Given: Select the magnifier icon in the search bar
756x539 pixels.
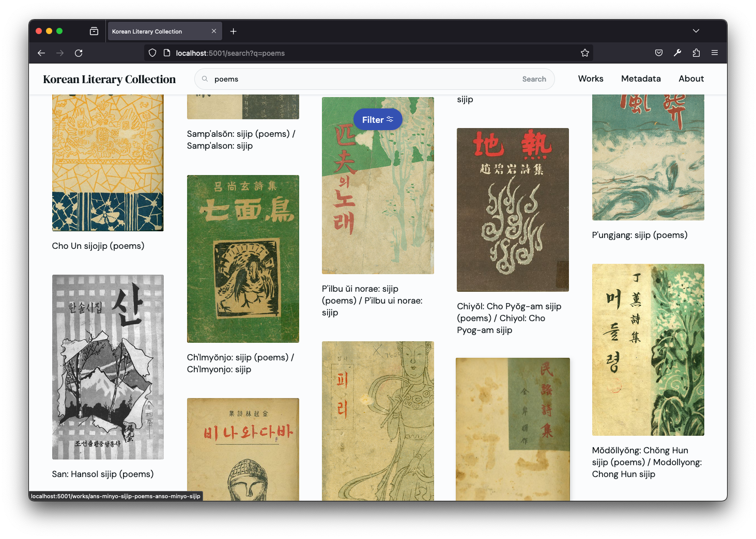Looking at the screenshot, I should click(205, 78).
